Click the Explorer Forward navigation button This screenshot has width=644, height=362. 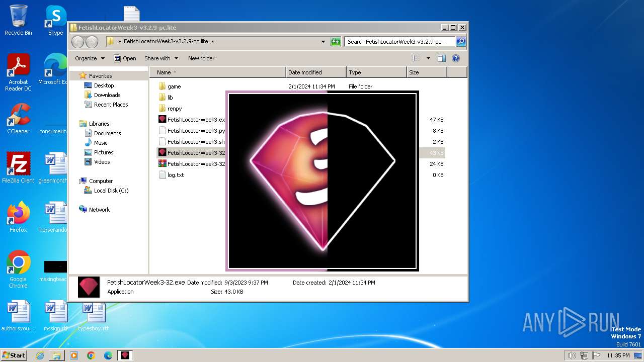tap(92, 42)
